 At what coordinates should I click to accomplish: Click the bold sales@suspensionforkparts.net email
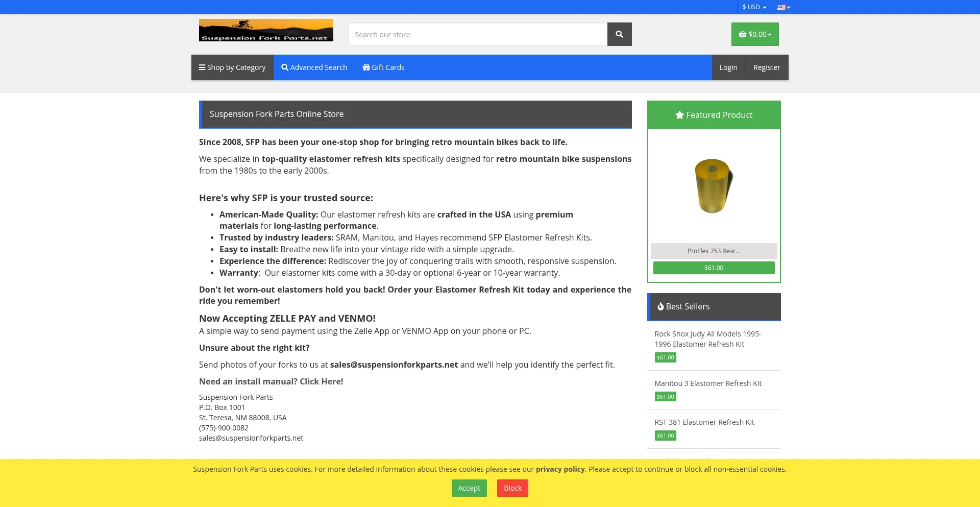click(x=394, y=365)
